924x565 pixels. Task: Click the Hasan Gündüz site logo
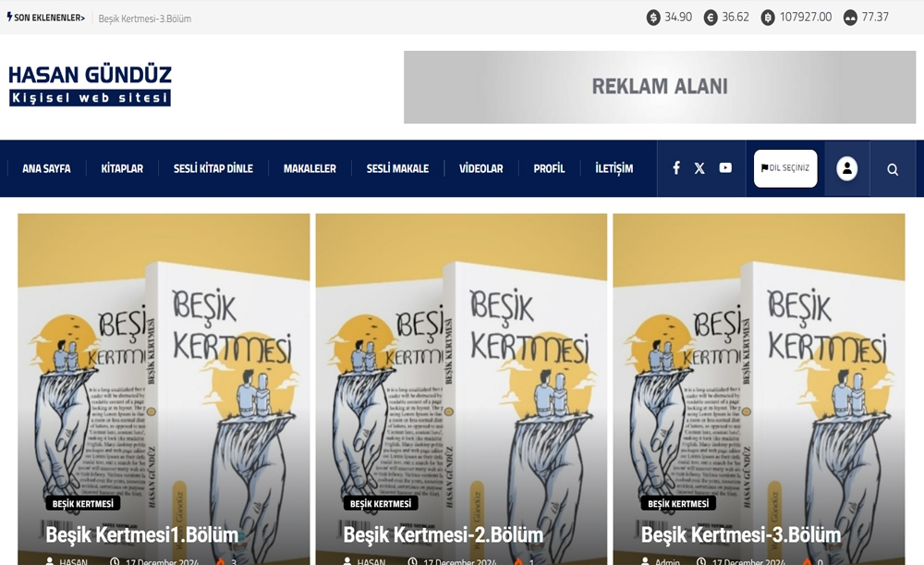pyautogui.click(x=91, y=85)
